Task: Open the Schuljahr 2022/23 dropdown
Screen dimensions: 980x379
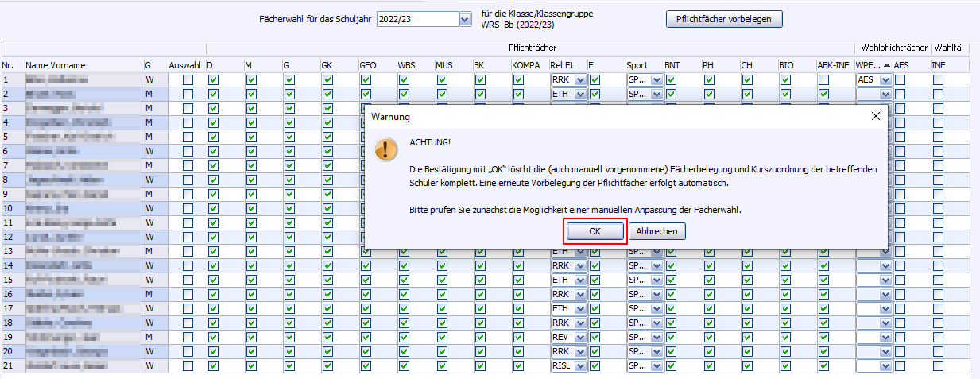Action: (465, 19)
